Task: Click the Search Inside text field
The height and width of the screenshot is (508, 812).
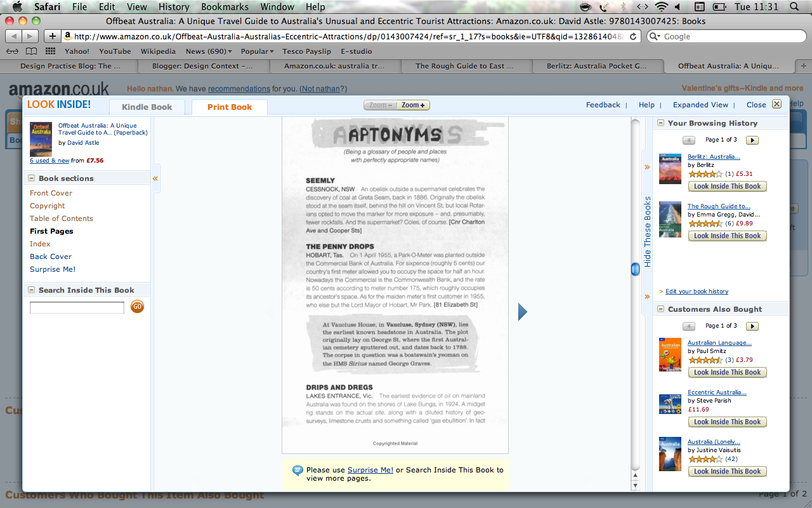Action: pos(77,307)
